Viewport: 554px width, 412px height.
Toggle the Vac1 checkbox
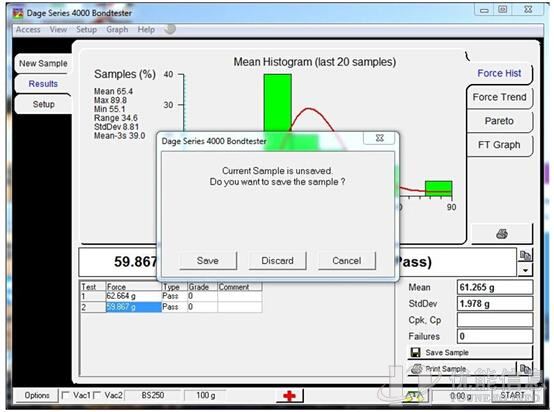point(65,395)
